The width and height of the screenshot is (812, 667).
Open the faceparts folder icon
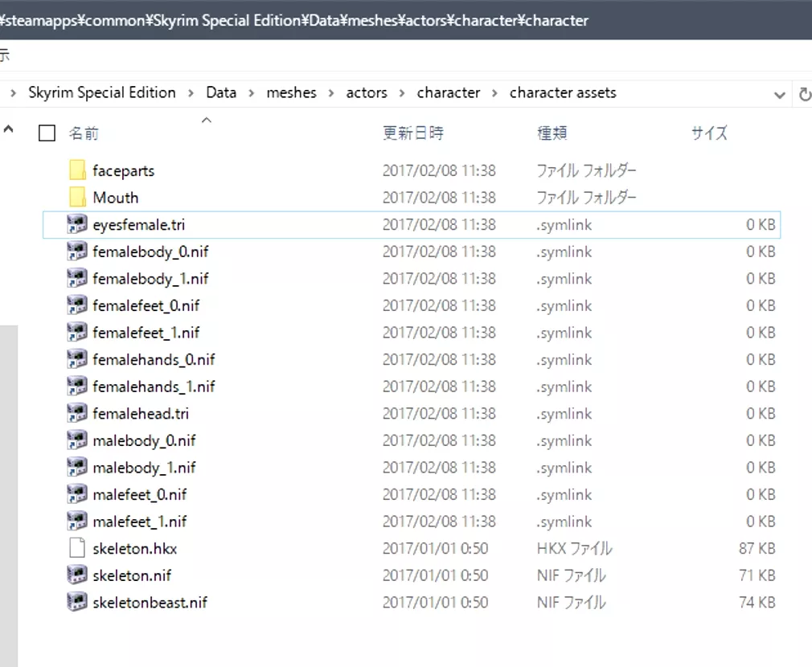click(x=77, y=170)
